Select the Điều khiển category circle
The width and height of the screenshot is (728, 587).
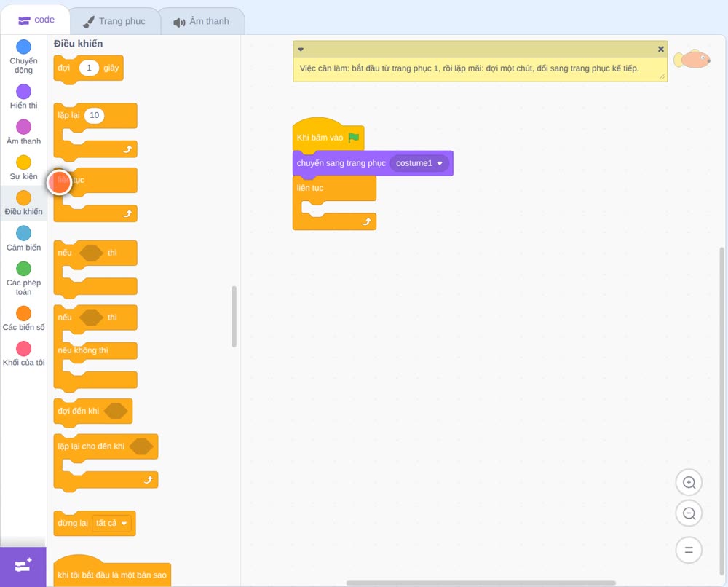click(24, 198)
